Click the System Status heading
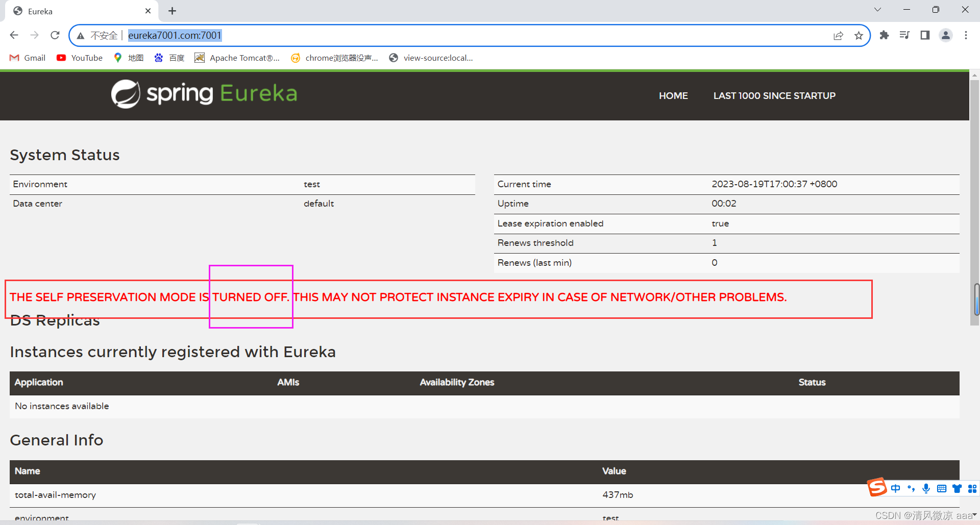 pos(65,155)
